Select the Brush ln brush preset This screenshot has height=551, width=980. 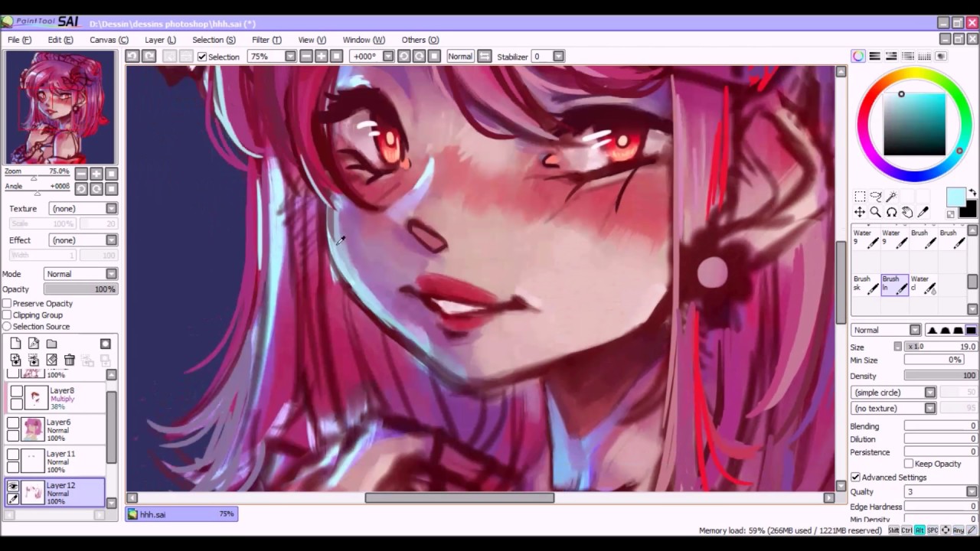pos(894,285)
